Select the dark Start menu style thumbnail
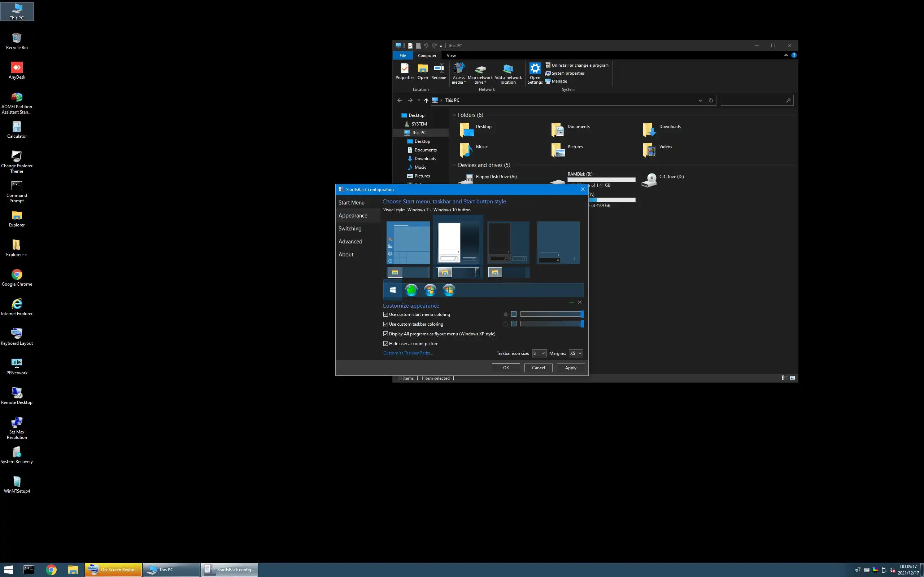 [508, 243]
